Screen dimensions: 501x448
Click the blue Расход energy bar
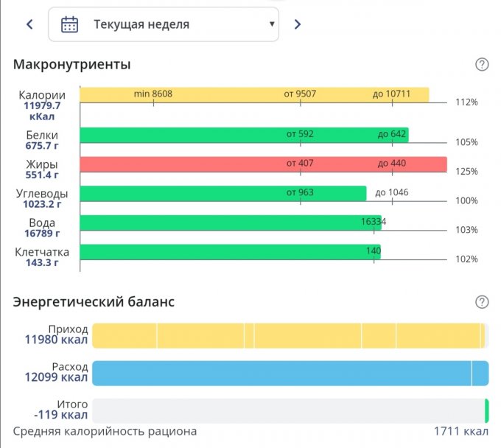click(289, 373)
